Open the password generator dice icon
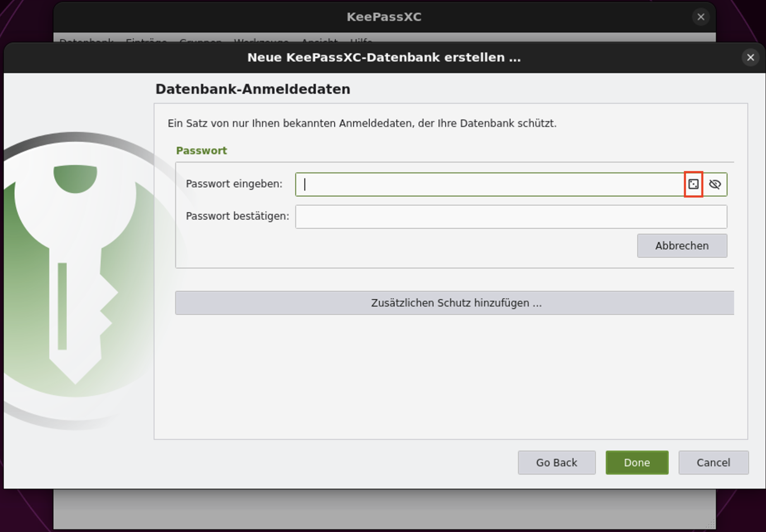Image resolution: width=766 pixels, height=532 pixels. (694, 184)
